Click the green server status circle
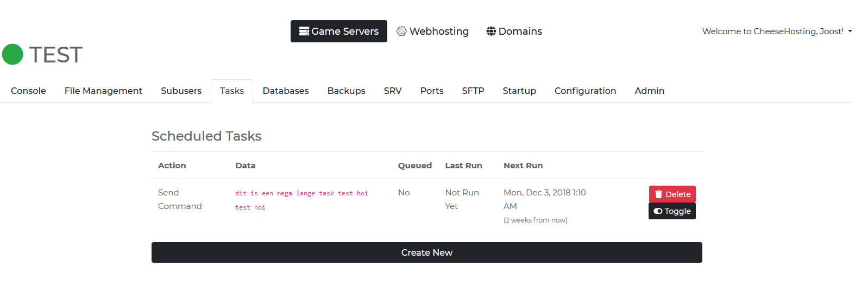Screen dimensions: 868x304 (x=12, y=54)
